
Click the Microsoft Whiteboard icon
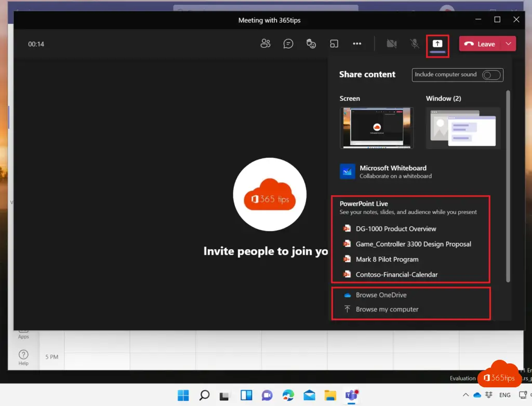point(347,172)
